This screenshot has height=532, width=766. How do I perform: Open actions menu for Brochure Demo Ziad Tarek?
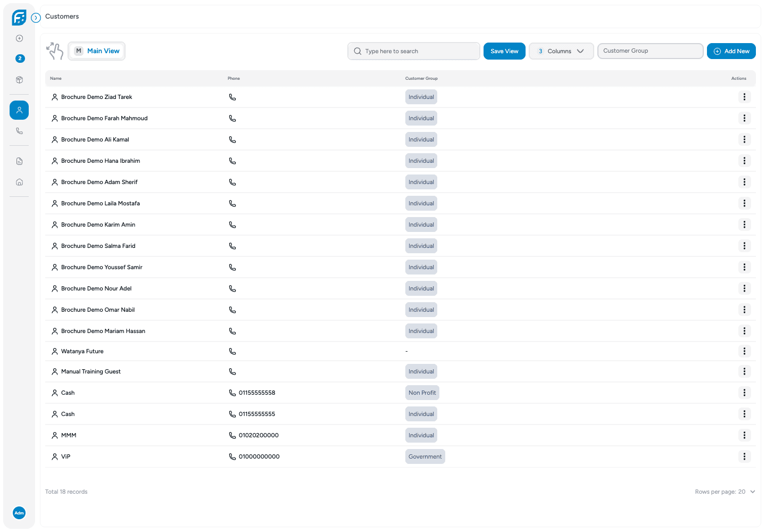click(744, 97)
